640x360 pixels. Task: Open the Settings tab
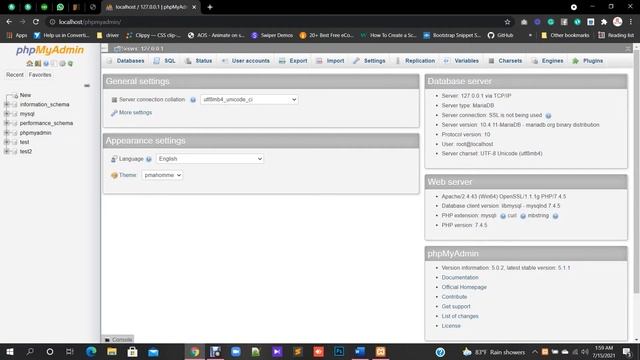(x=369, y=61)
